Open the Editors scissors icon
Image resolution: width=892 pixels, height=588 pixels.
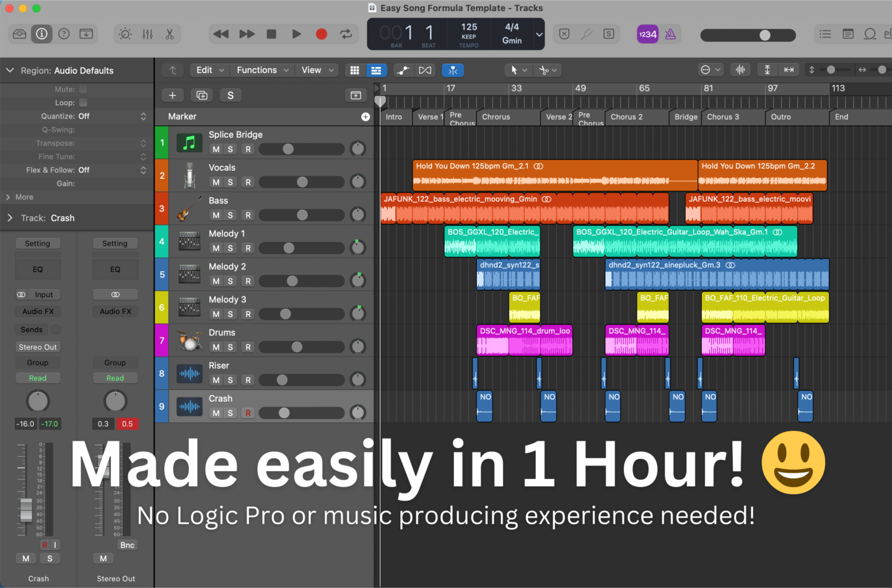(170, 34)
